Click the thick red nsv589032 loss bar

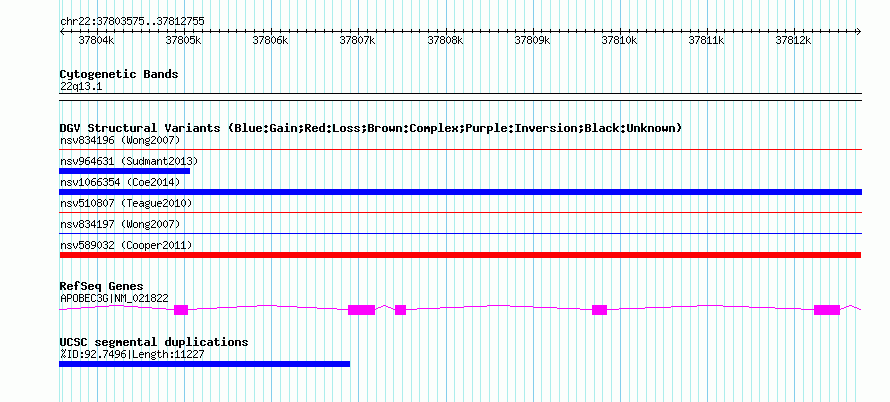coord(460,255)
